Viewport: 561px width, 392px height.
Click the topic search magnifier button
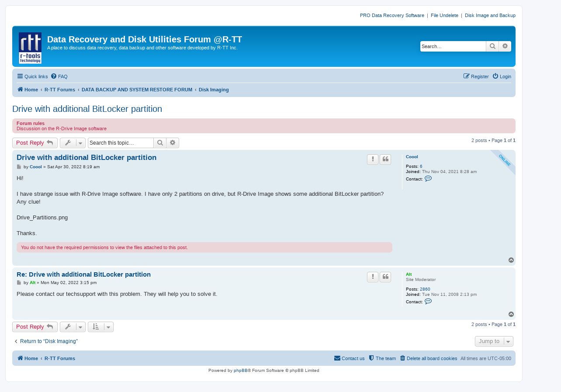(x=160, y=143)
